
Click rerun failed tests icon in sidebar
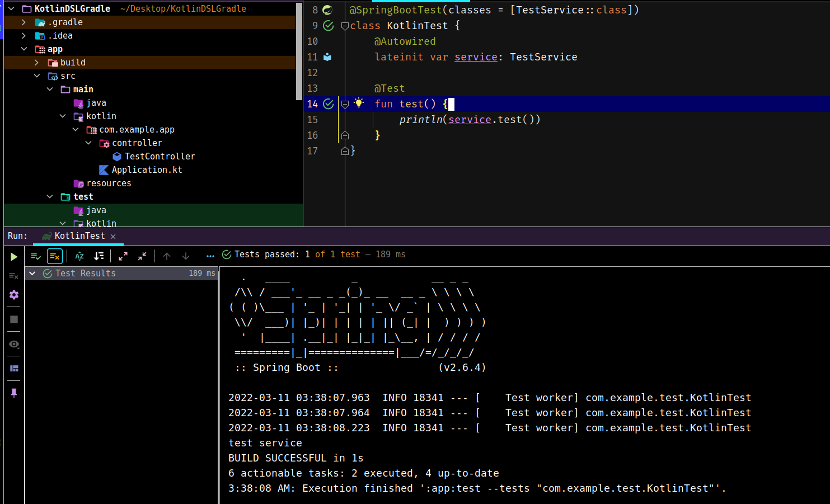(x=14, y=276)
